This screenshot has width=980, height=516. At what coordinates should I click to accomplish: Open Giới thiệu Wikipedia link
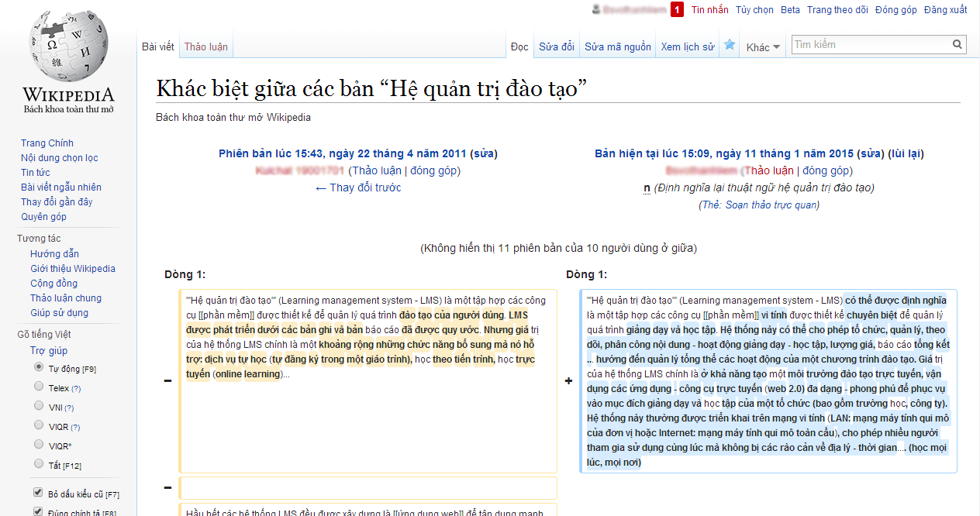73,269
